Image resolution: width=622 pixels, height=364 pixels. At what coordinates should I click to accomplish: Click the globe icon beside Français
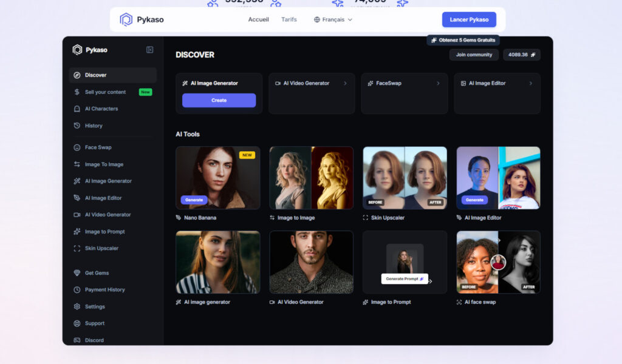point(317,19)
